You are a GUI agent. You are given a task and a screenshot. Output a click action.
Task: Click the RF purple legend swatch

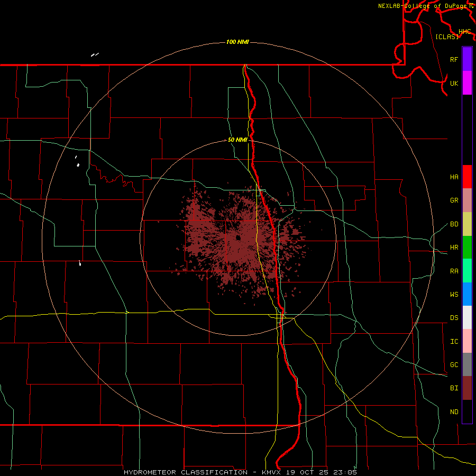click(x=467, y=59)
